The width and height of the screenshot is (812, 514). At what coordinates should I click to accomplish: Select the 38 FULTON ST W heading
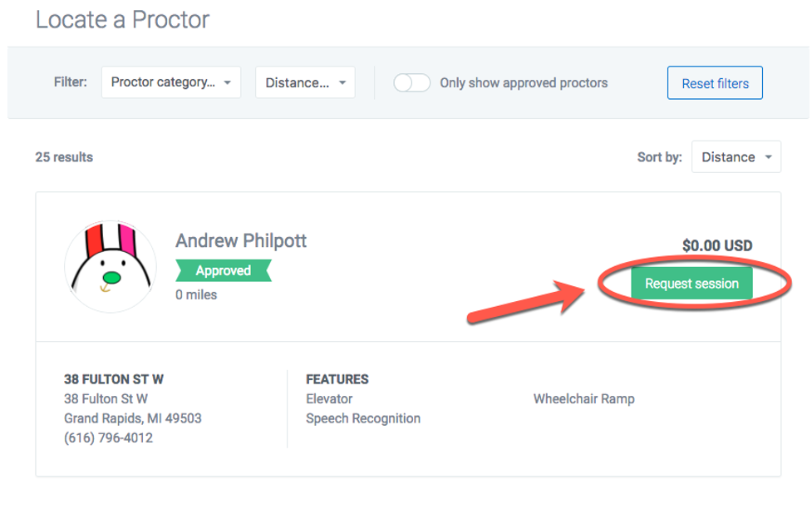tap(114, 379)
